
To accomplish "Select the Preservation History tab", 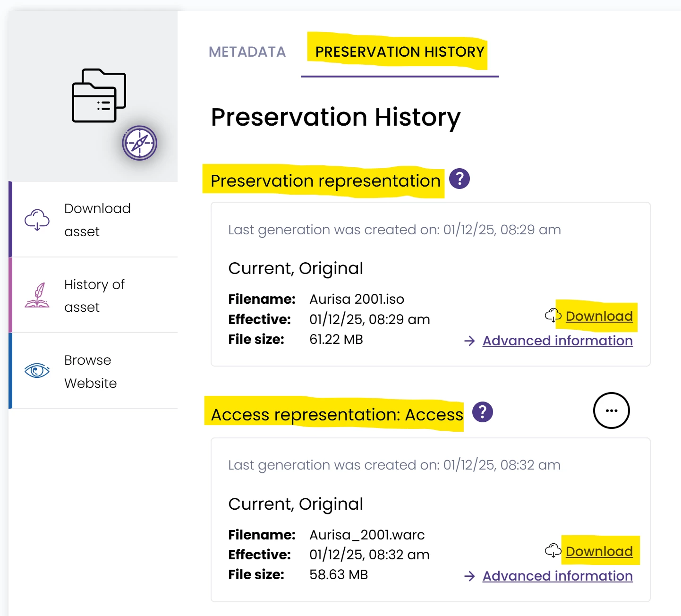I will click(x=400, y=52).
